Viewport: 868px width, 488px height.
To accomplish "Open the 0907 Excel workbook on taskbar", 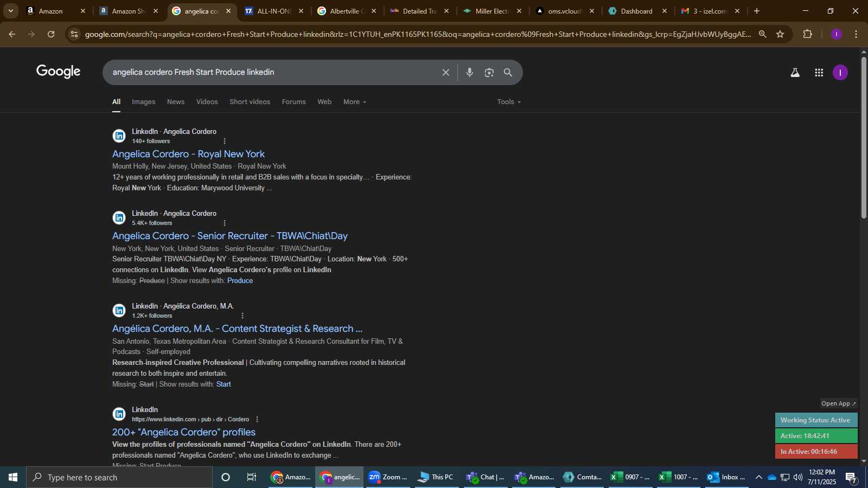I will (630, 477).
